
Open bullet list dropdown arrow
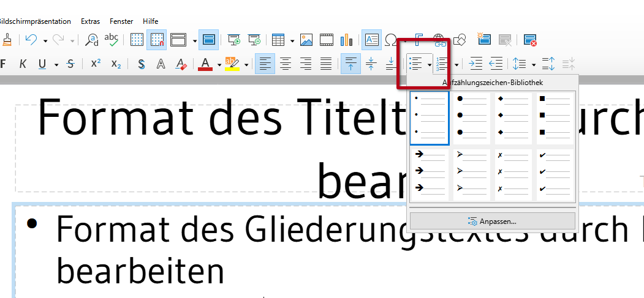tap(429, 64)
